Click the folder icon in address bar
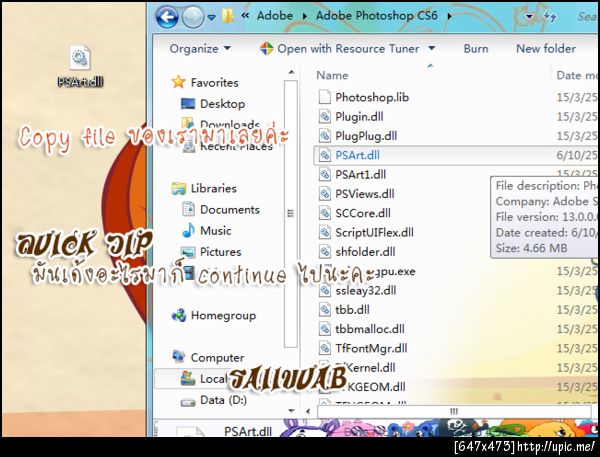Image resolution: width=600 pixels, height=457 pixels. [228, 16]
